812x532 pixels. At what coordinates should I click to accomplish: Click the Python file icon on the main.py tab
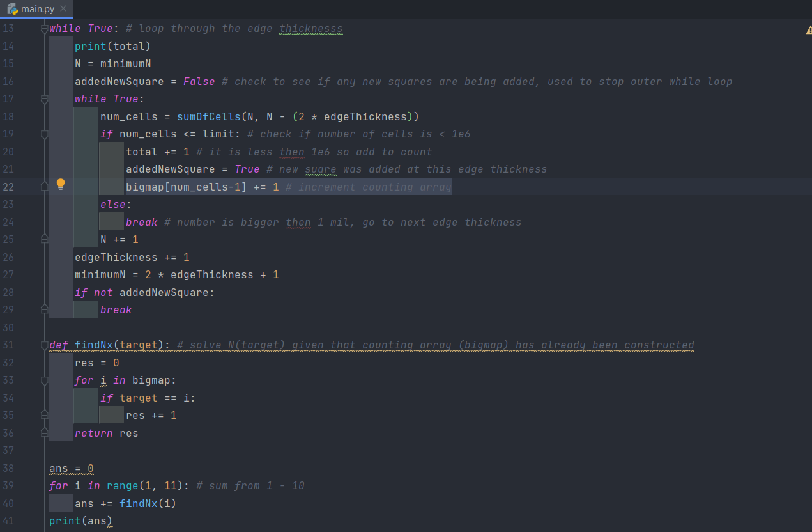(12, 9)
